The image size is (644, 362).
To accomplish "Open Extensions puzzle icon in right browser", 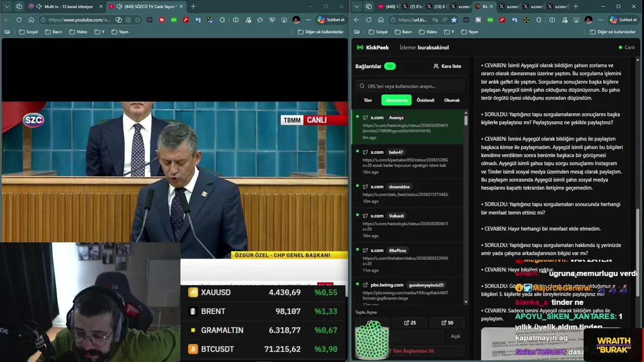I will [x=538, y=20].
